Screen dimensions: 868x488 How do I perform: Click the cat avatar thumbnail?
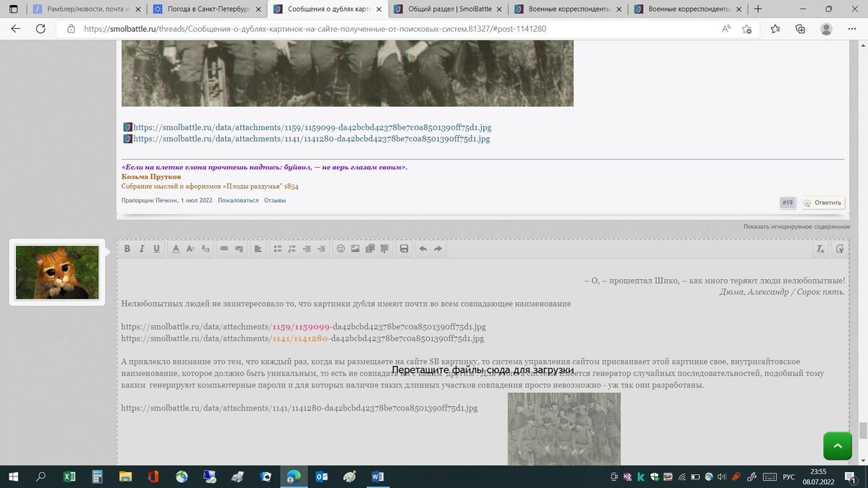tap(57, 273)
